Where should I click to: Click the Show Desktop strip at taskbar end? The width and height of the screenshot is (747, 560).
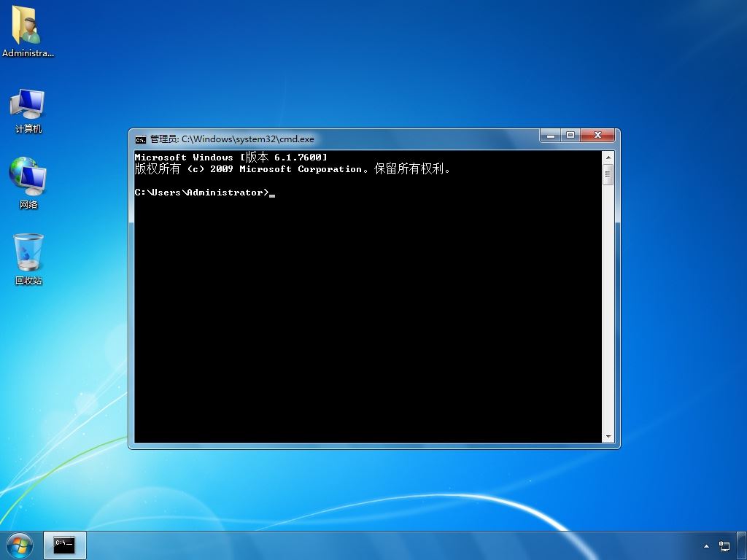click(742, 545)
